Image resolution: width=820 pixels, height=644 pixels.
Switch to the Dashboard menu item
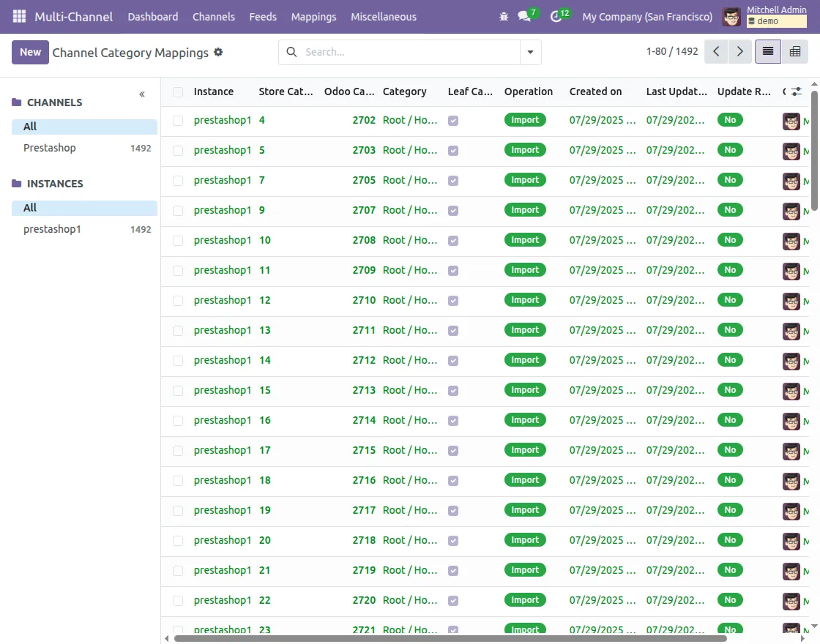coord(153,16)
